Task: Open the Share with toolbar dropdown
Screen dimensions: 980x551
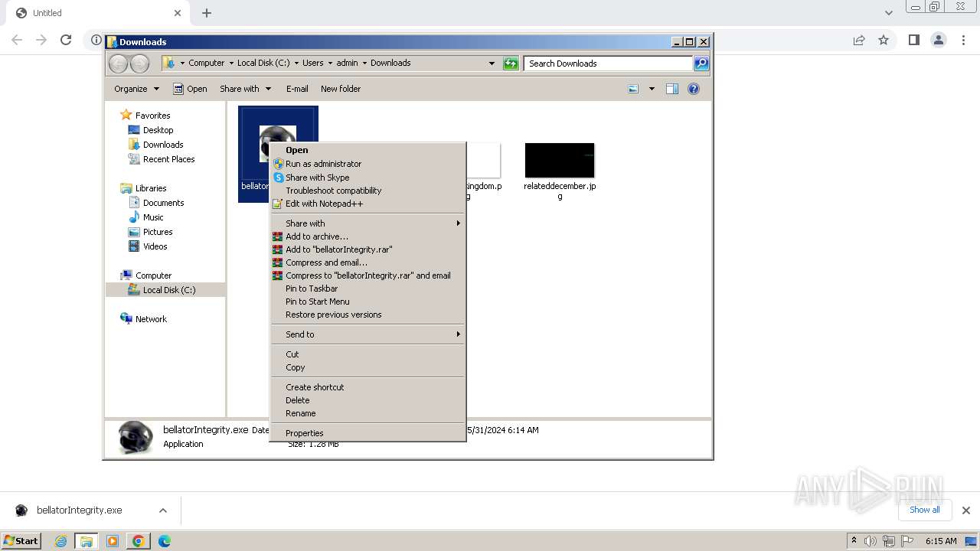Action: click(245, 89)
